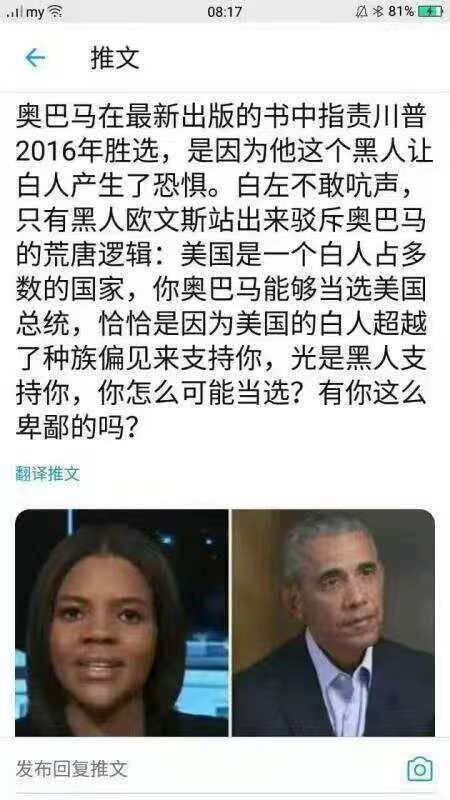Open the camera icon in reply bar
Image resolution: width=450 pixels, height=800 pixels.
click(419, 769)
